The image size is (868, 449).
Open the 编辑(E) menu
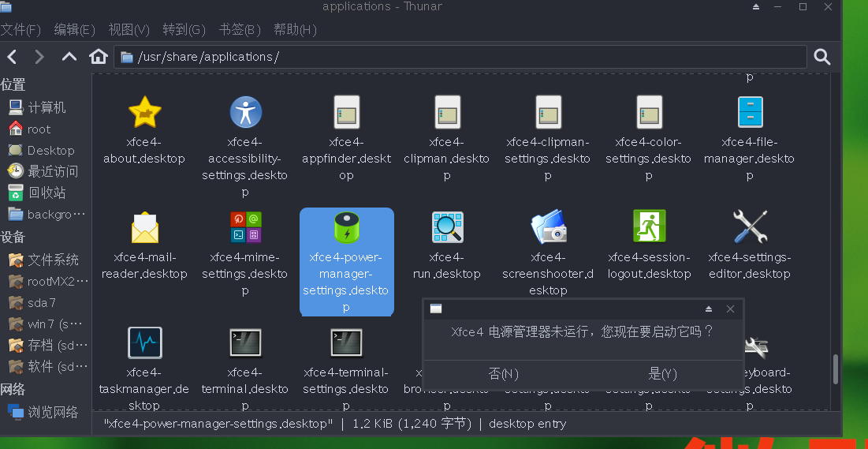75,30
